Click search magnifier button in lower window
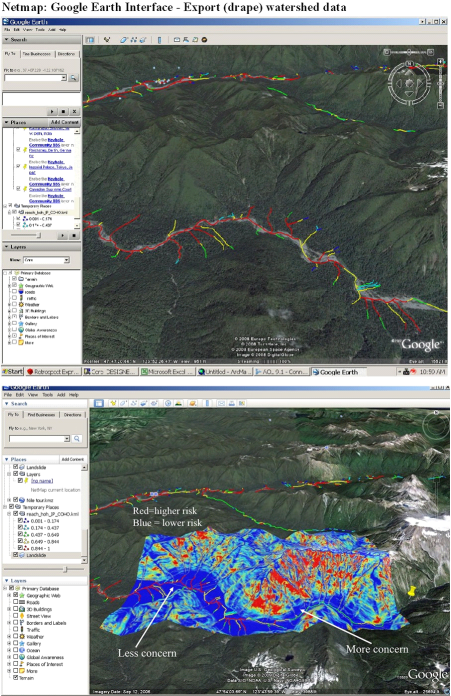The image size is (451, 696). 77,439
